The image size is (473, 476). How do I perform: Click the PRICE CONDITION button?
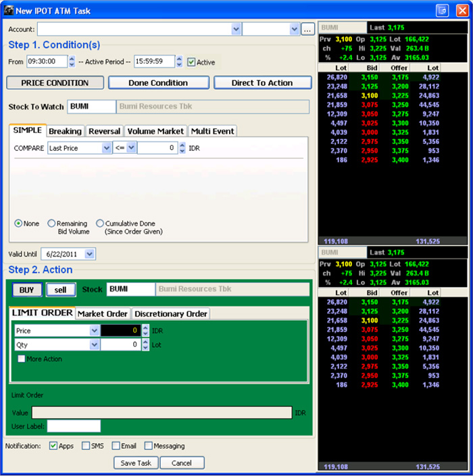(55, 83)
